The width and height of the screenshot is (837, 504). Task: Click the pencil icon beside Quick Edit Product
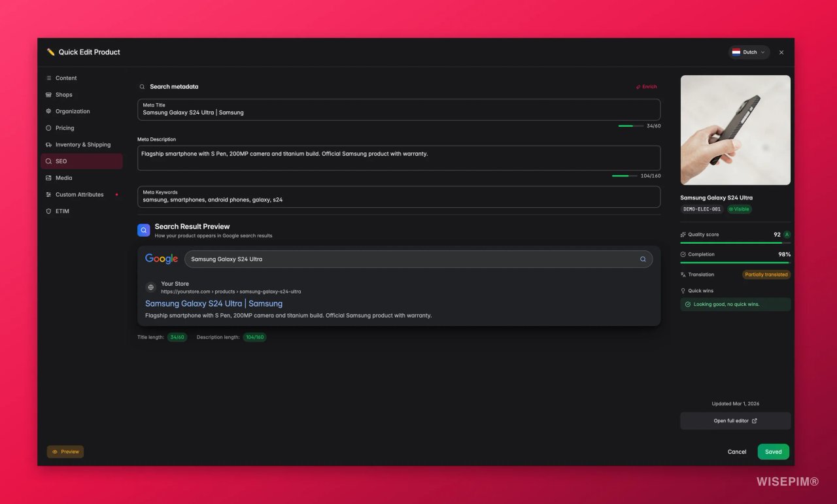(x=51, y=52)
